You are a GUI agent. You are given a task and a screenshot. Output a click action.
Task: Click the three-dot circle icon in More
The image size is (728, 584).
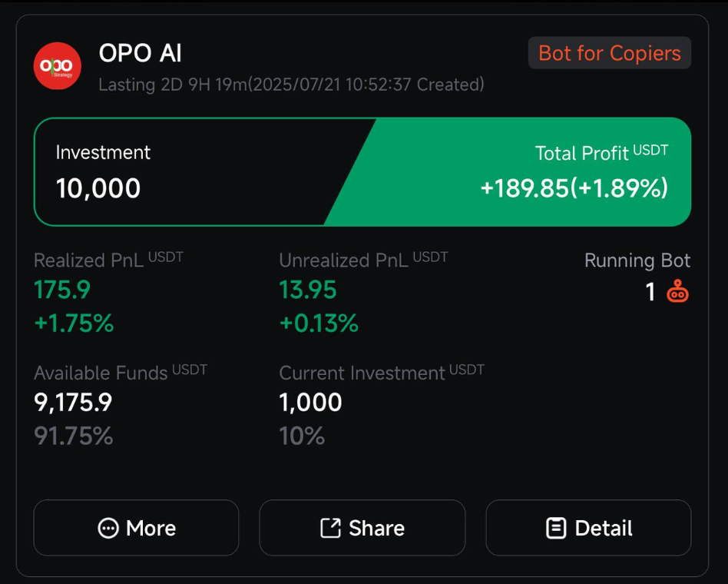(x=108, y=528)
